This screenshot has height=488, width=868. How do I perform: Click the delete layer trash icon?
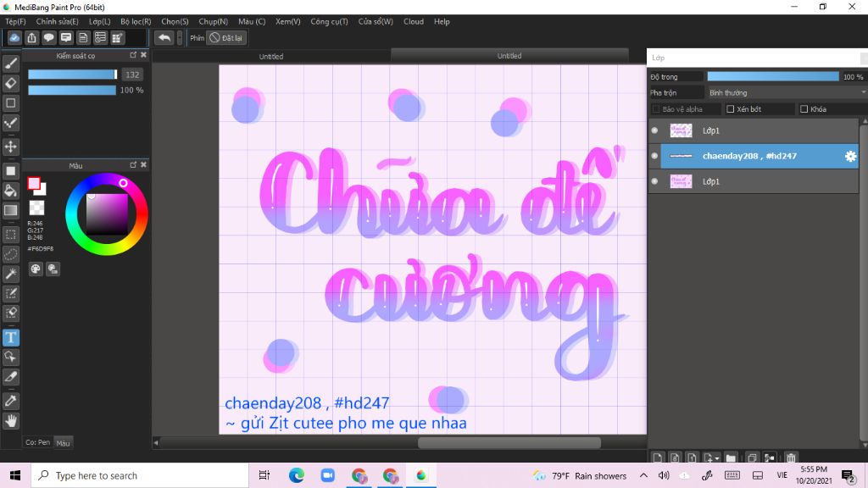pos(791,457)
